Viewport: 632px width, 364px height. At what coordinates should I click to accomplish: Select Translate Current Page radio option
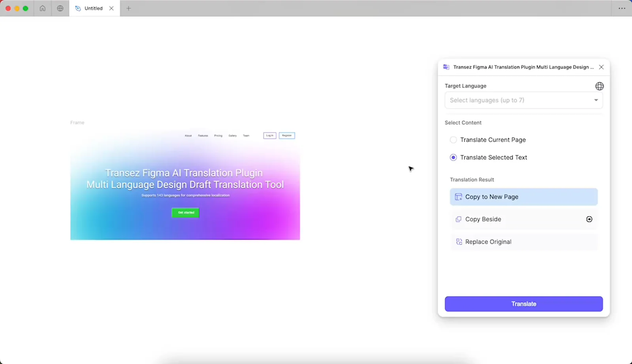[x=453, y=140]
